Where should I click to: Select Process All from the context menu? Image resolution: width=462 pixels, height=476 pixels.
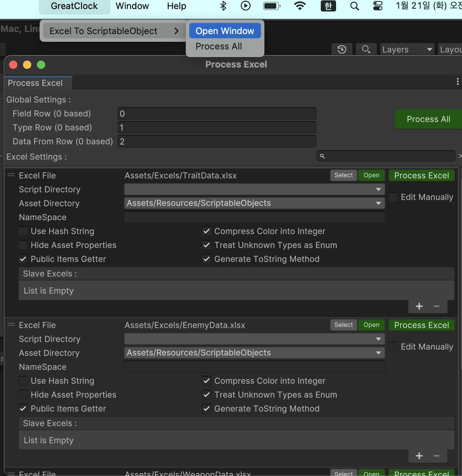point(218,46)
